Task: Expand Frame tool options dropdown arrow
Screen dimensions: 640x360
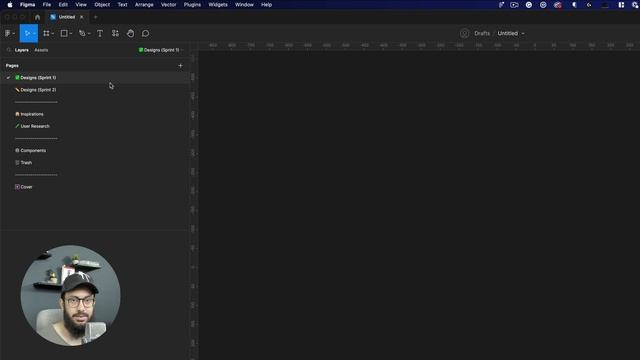Action: pos(53,33)
